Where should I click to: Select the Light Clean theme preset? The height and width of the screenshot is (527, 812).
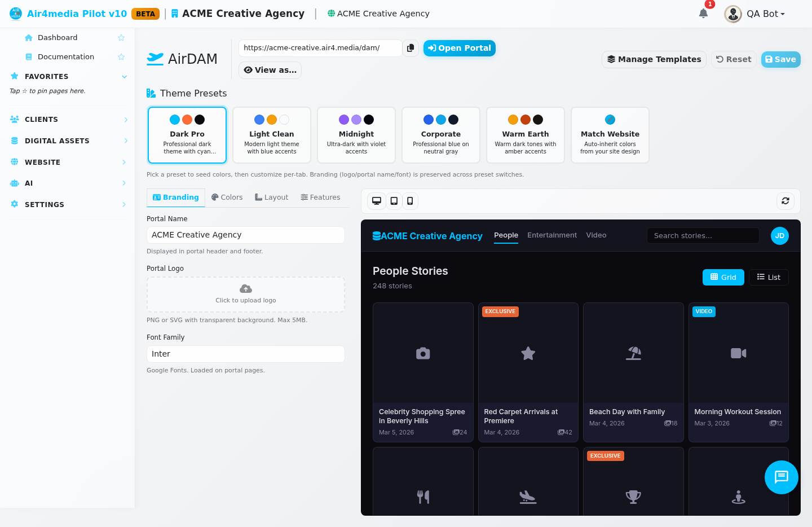[x=272, y=135]
